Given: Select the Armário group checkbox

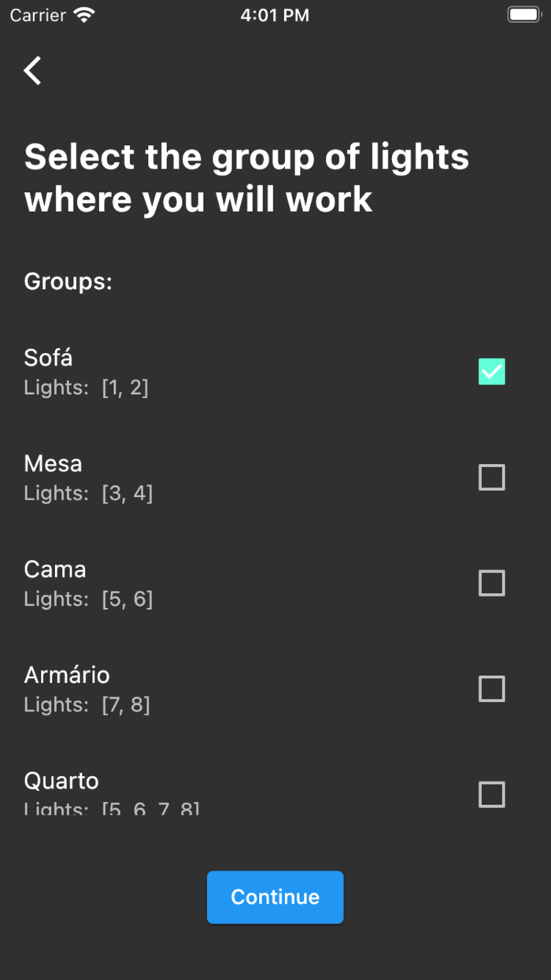Looking at the screenshot, I should (491, 689).
